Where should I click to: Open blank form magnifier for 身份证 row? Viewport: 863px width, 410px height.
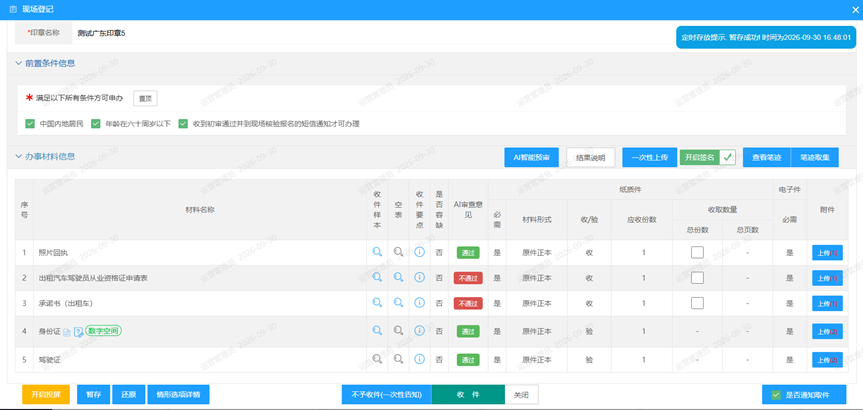[398, 330]
